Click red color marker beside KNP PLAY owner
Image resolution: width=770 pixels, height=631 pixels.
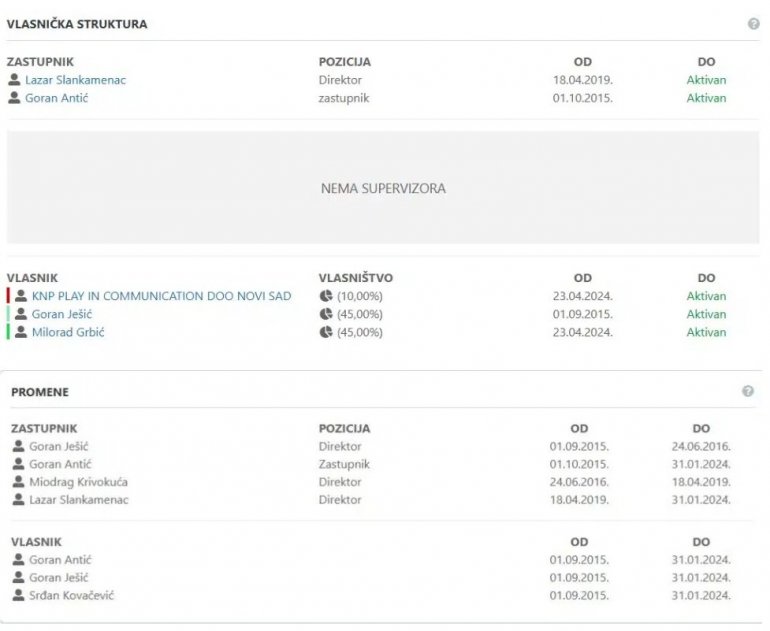tap(8, 296)
